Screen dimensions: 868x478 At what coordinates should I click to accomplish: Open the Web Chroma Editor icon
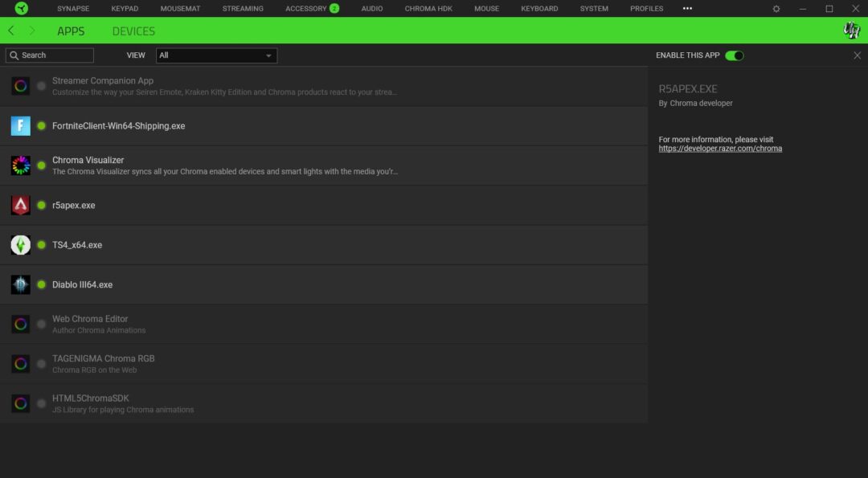[x=20, y=324]
